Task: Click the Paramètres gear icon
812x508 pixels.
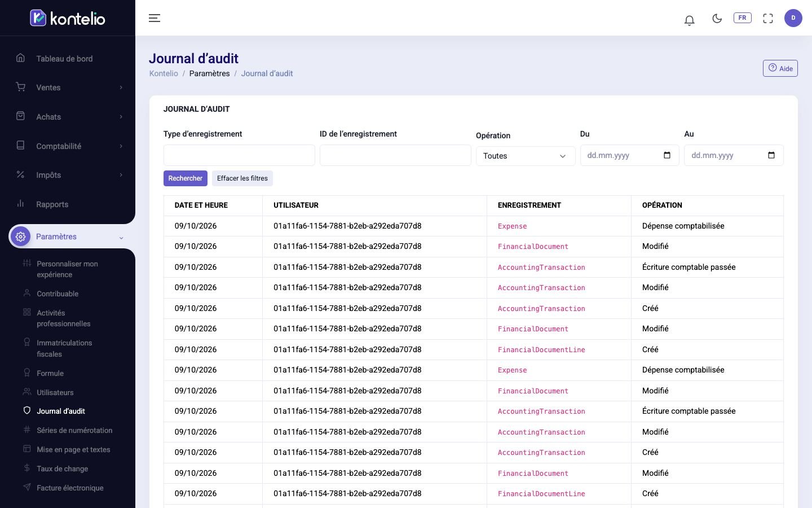Action: (21, 237)
